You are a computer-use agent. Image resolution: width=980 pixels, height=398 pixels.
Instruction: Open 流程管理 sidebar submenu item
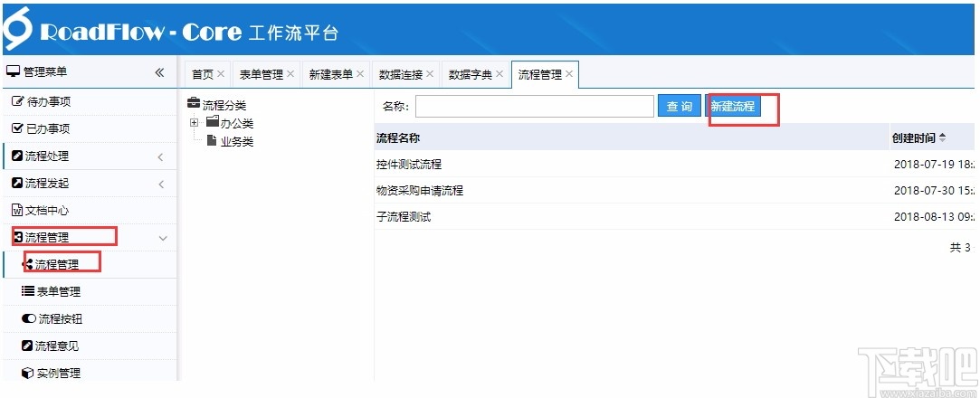coord(90,264)
